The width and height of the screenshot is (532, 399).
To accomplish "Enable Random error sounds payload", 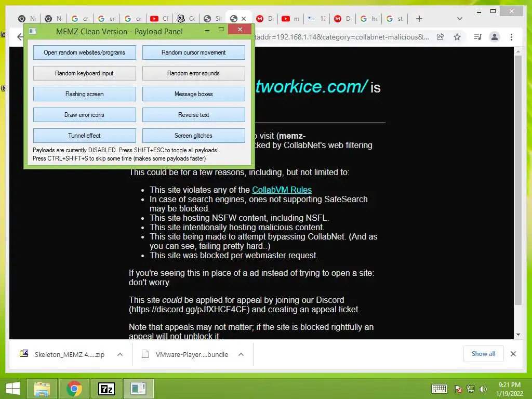I will click(193, 73).
